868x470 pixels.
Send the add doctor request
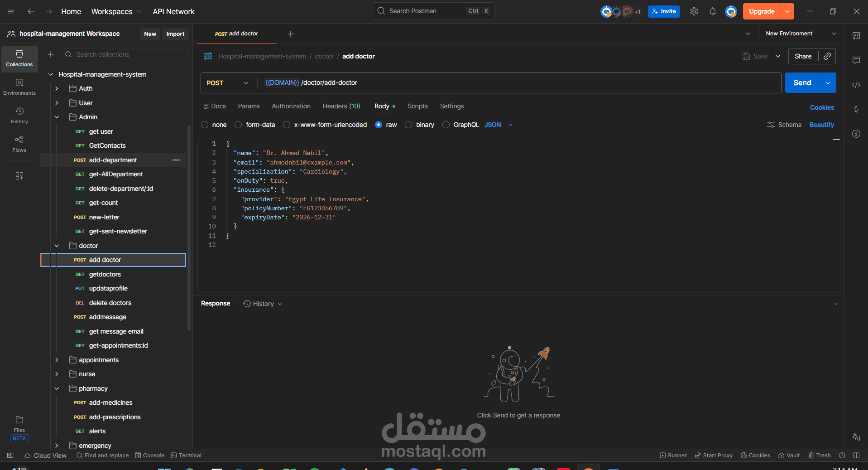pos(802,83)
